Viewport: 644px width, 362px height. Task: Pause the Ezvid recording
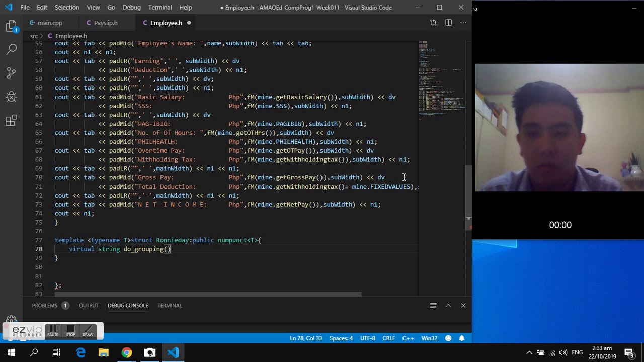click(x=53, y=331)
